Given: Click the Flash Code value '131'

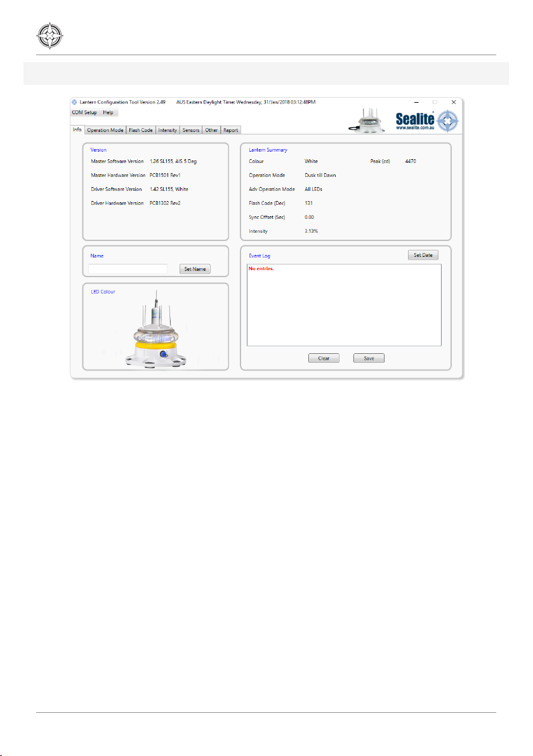Looking at the screenshot, I should [x=309, y=204].
